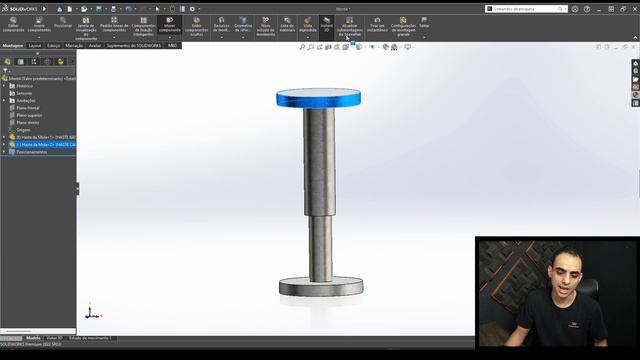Click the Undo icon
The width and height of the screenshot is (640, 360).
pos(128,9)
